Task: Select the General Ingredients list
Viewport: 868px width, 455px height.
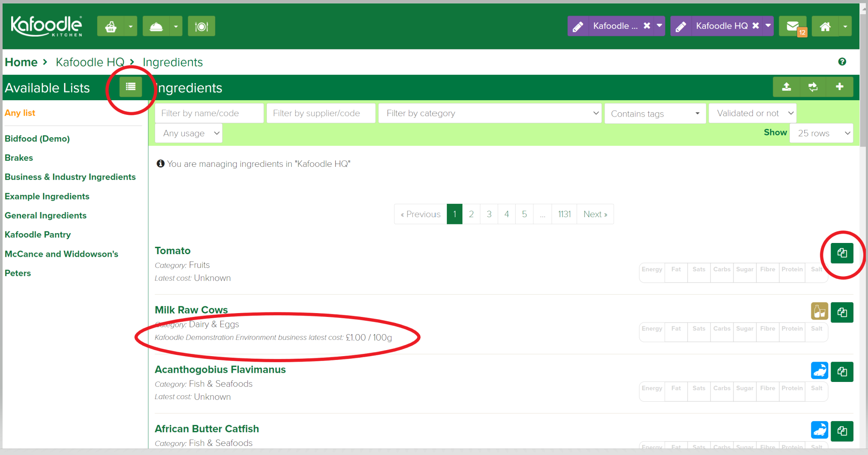Action: click(x=46, y=215)
